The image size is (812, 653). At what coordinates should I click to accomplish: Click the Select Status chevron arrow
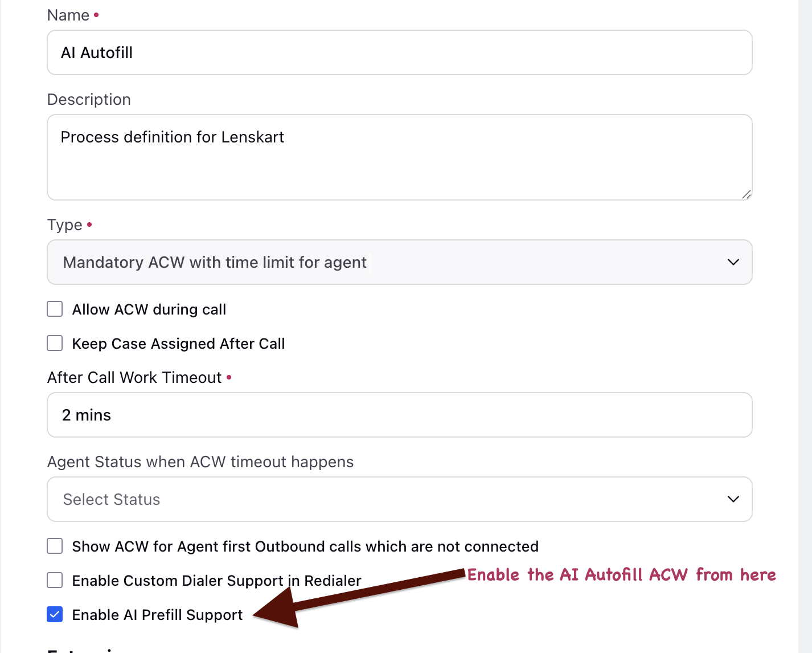pyautogui.click(x=733, y=499)
